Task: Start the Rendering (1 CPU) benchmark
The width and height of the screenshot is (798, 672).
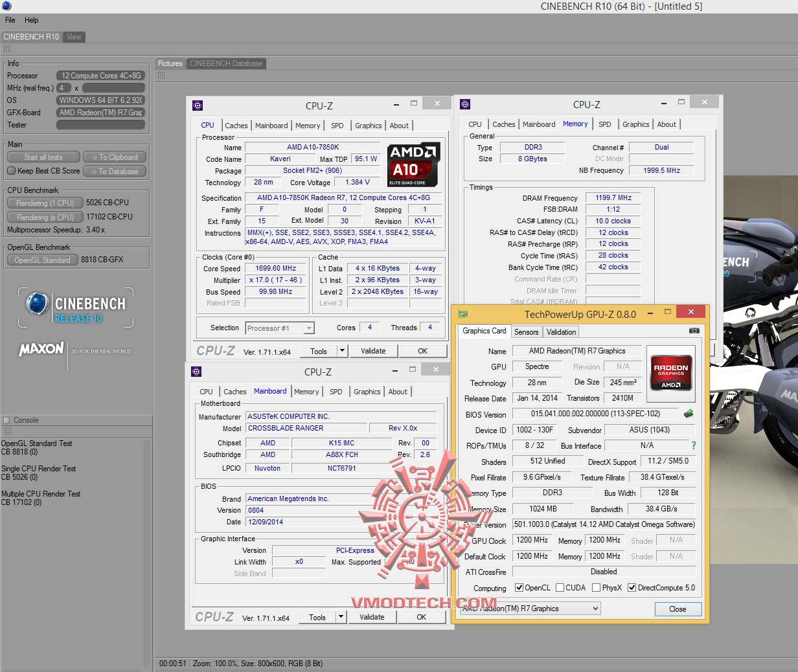Action: click(x=45, y=203)
